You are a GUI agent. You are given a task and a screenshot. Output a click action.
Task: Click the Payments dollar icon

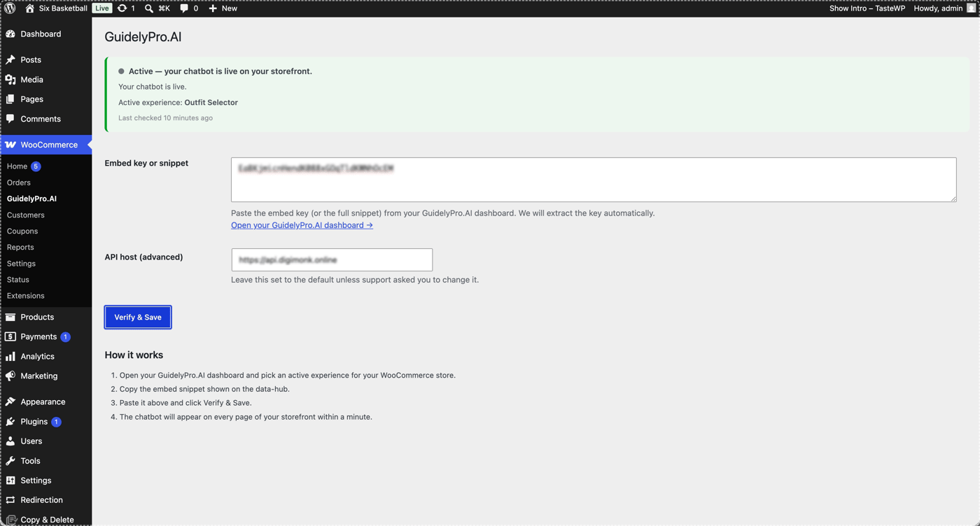(x=10, y=336)
